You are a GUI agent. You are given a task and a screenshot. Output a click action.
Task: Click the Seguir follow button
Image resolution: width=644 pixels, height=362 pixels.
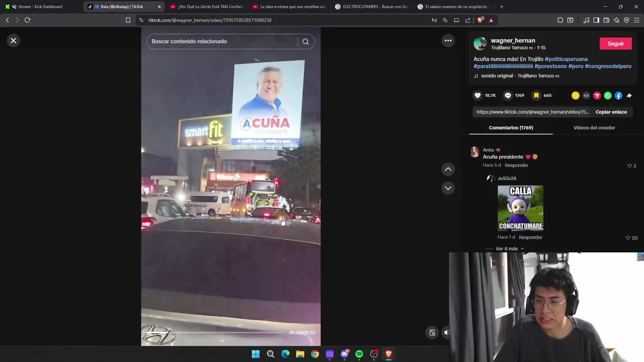coord(615,44)
